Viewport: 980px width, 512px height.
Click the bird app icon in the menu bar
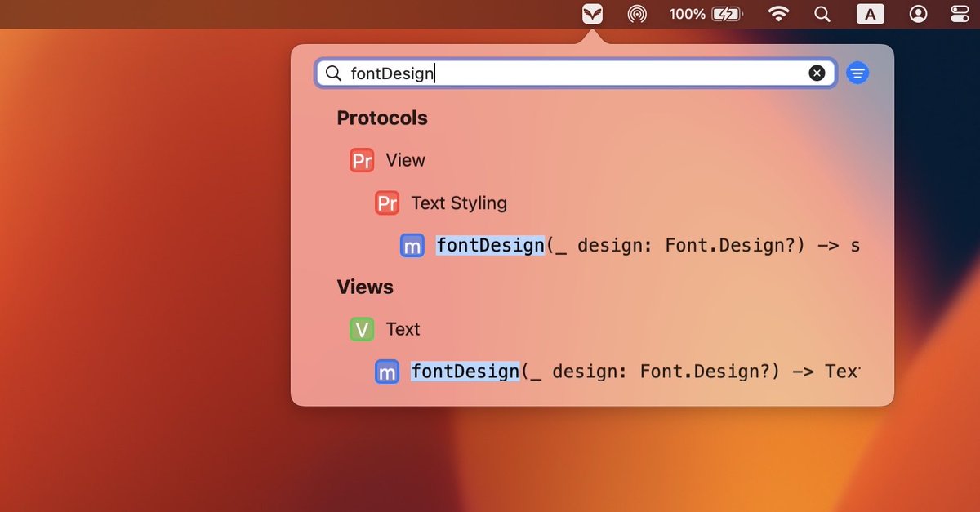[x=592, y=14]
